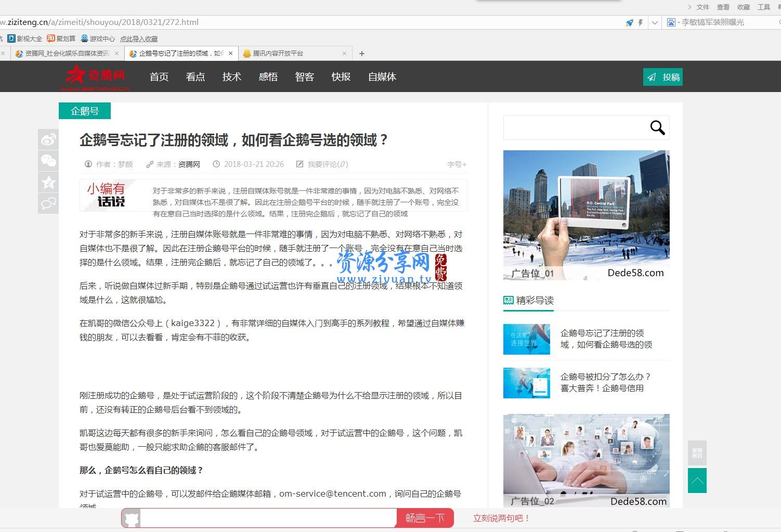
Task: Expand the menu bar chevron before 文件
Action: 689,7
